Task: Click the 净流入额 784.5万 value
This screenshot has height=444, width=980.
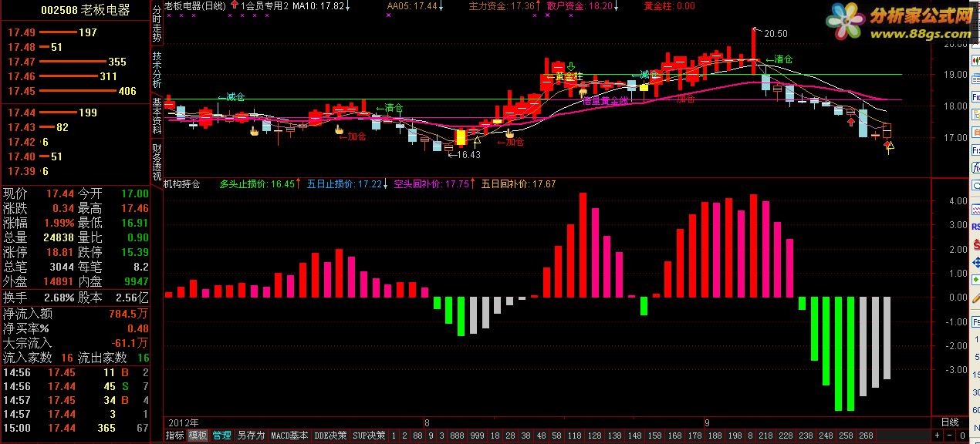Action: 128,314
